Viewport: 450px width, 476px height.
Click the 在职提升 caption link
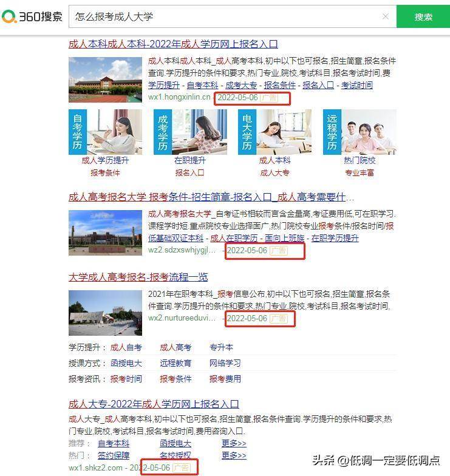tap(190, 160)
